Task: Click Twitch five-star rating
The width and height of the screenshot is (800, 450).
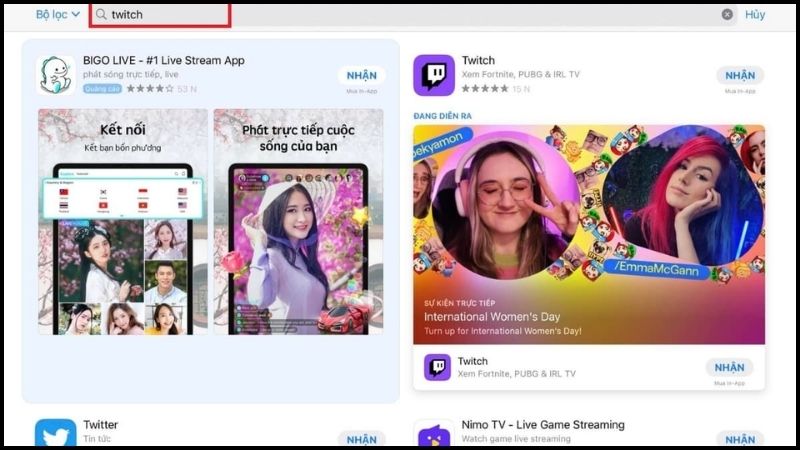Action: point(485,89)
